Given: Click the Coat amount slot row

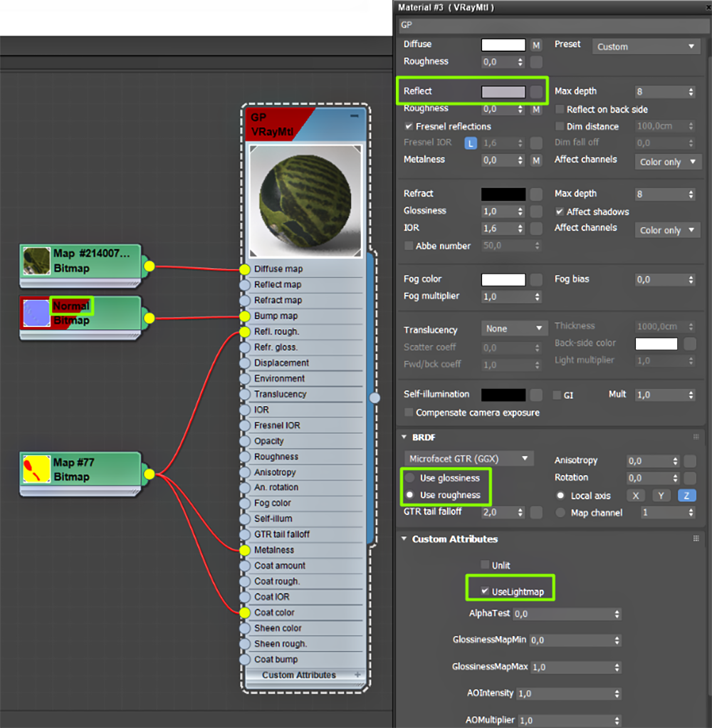Looking at the screenshot, I should click(x=305, y=566).
